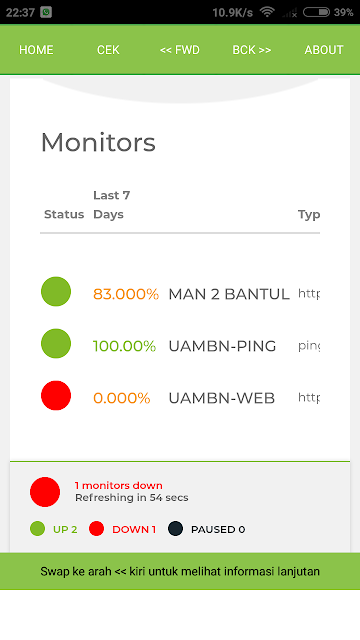Viewport: 360px width, 640px height.
Task: Tap the Status column header
Action: click(x=64, y=214)
